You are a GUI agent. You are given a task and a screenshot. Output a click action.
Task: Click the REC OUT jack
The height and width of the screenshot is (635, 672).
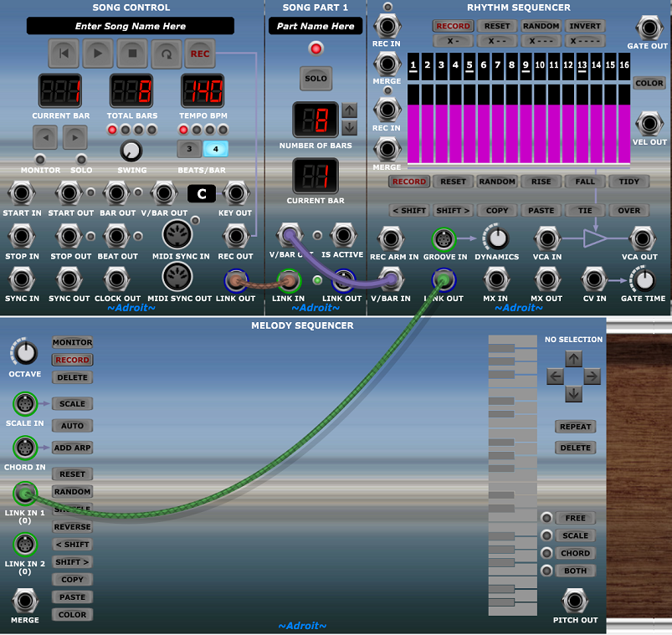(x=236, y=236)
